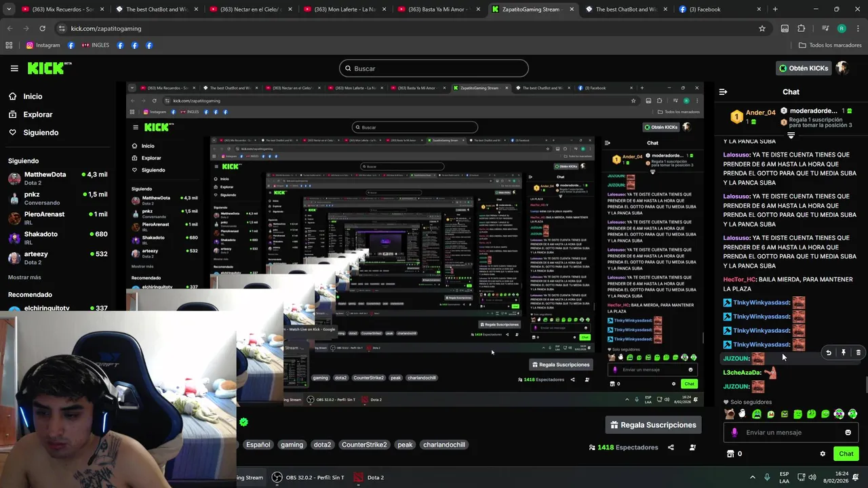
Task: Open the Instagram bookmark
Action: pos(43,45)
